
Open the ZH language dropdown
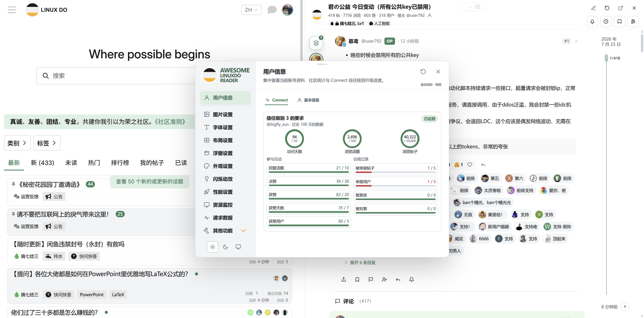[x=251, y=10]
